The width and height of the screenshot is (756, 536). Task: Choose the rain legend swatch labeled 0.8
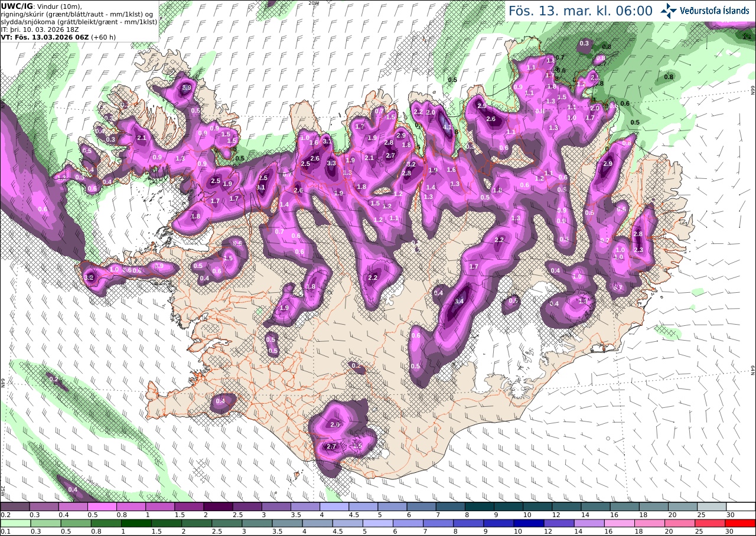point(106,523)
